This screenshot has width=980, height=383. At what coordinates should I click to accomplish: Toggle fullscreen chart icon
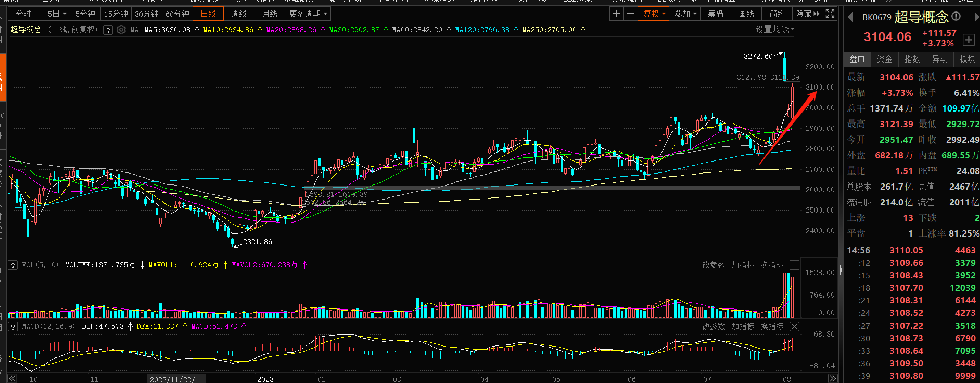point(830,14)
